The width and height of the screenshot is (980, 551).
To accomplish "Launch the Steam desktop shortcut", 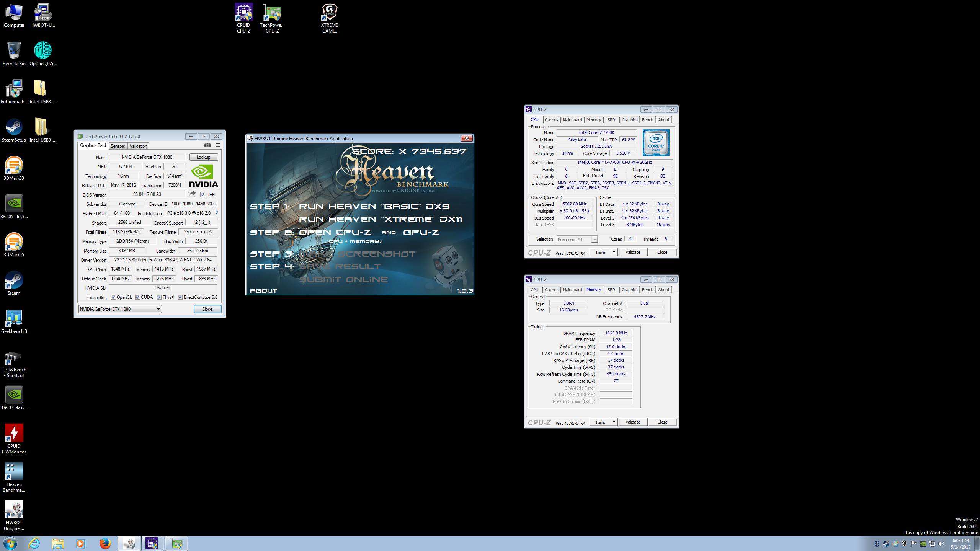I will tap(14, 284).
